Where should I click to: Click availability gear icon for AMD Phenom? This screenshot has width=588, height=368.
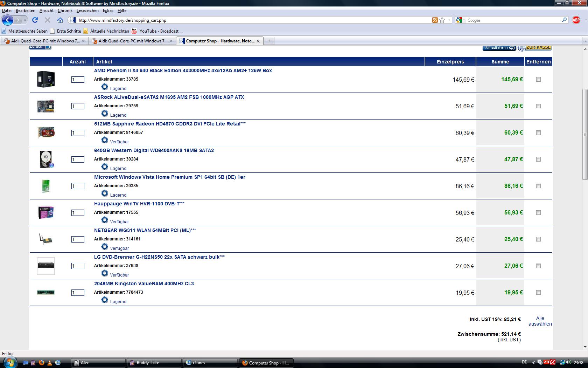tap(105, 87)
